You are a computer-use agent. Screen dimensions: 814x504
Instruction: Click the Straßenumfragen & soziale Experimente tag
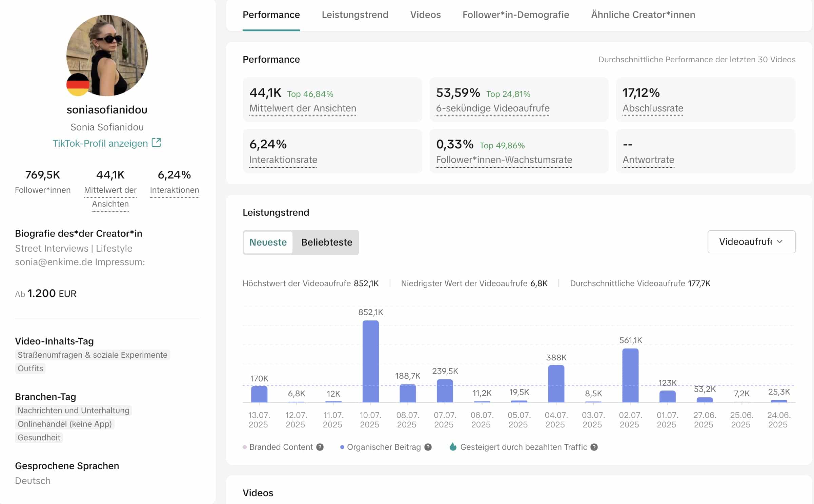pyautogui.click(x=93, y=355)
